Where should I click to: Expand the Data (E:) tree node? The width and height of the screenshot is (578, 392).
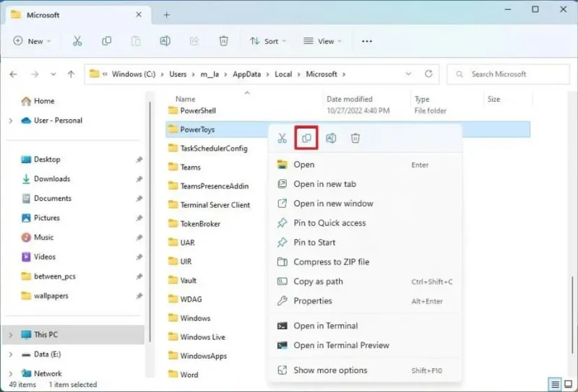[x=11, y=354]
